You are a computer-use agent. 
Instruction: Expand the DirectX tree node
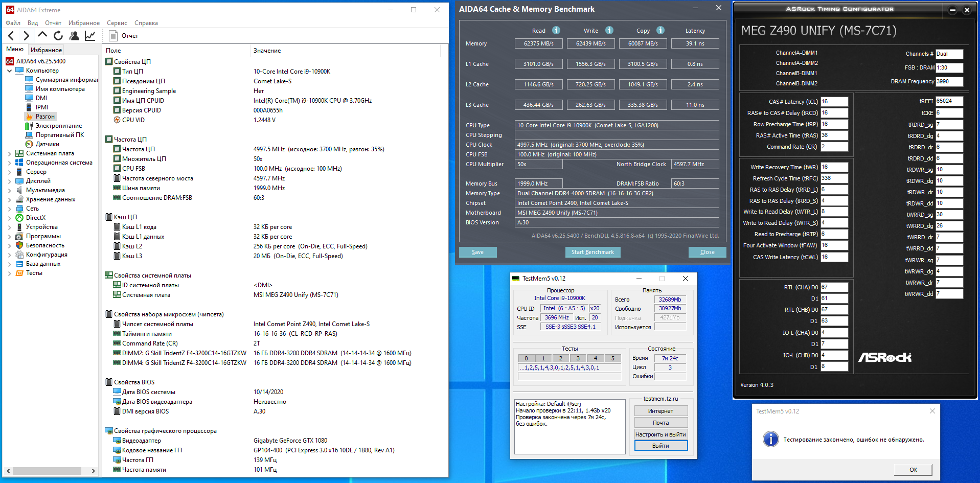(9, 218)
